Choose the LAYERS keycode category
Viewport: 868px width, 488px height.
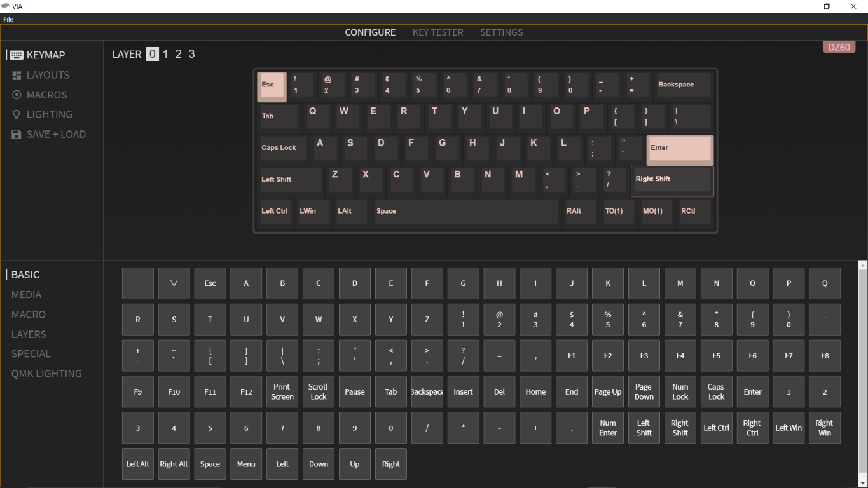(29, 334)
